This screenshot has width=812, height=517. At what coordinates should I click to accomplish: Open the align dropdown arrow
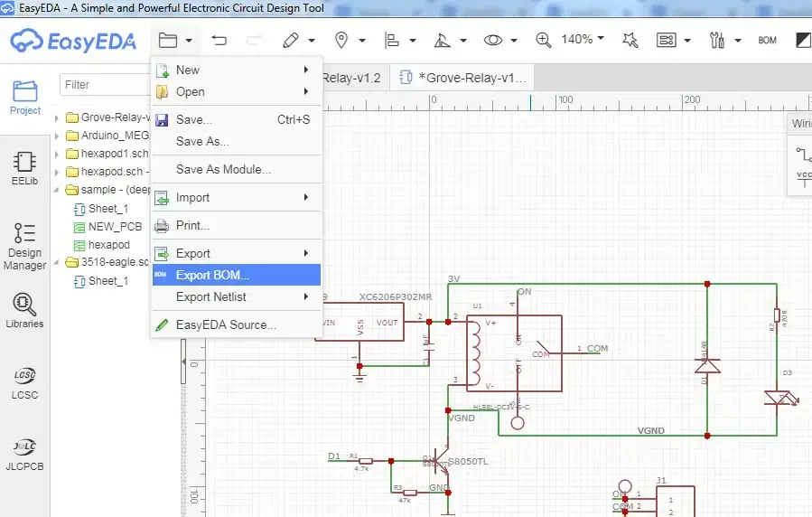413,41
